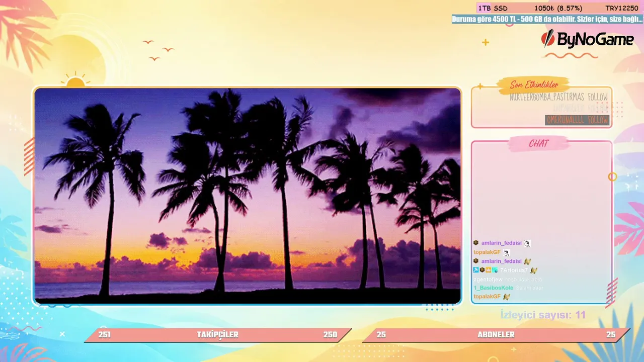
Task: Click the Son Etkinlikler header
Action: 534,85
